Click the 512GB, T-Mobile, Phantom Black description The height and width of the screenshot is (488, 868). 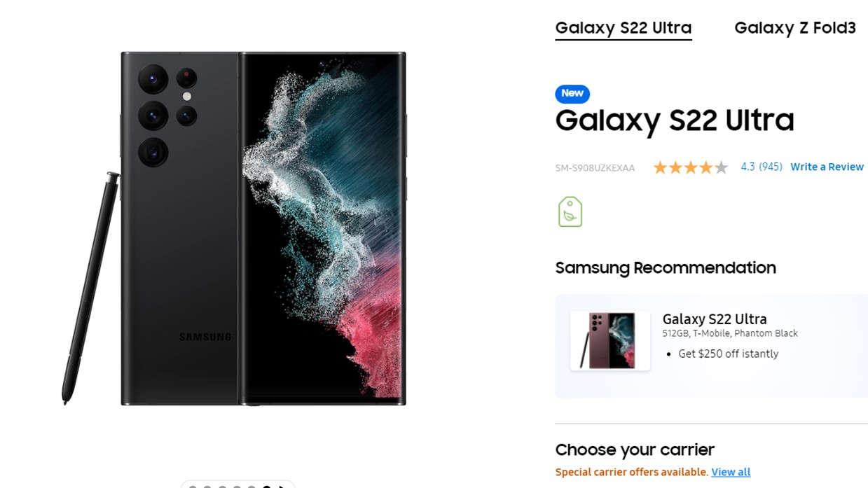(x=730, y=333)
